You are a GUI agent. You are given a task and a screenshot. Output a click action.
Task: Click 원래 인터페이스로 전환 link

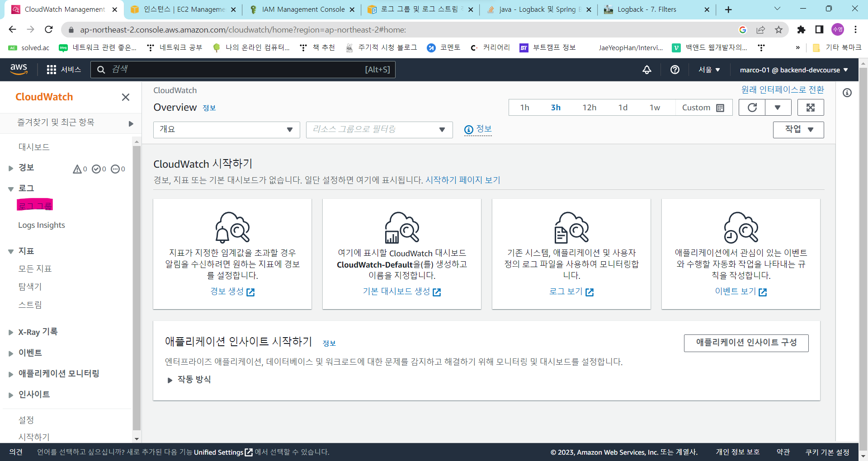click(x=783, y=89)
